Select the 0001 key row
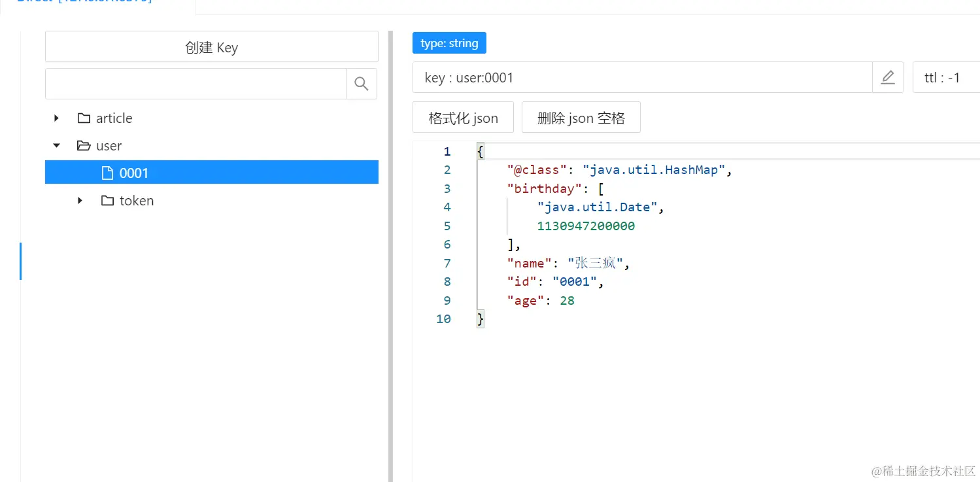The width and height of the screenshot is (980, 482). point(212,173)
